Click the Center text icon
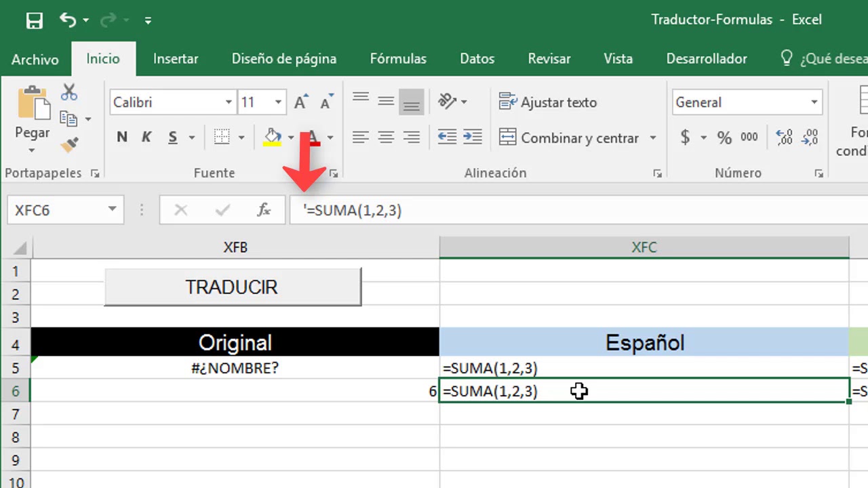868x488 pixels. click(386, 138)
